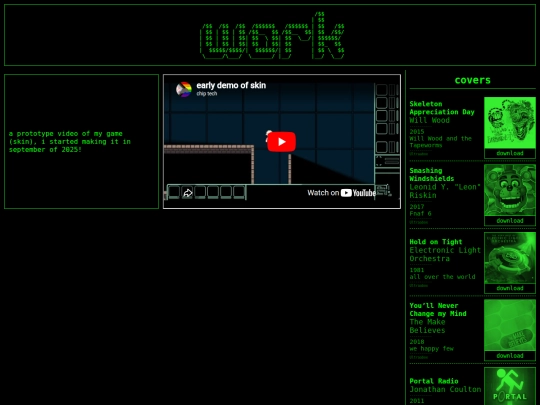
Task: Select the 'Smashing Windshields' title
Action: click(x=432, y=175)
